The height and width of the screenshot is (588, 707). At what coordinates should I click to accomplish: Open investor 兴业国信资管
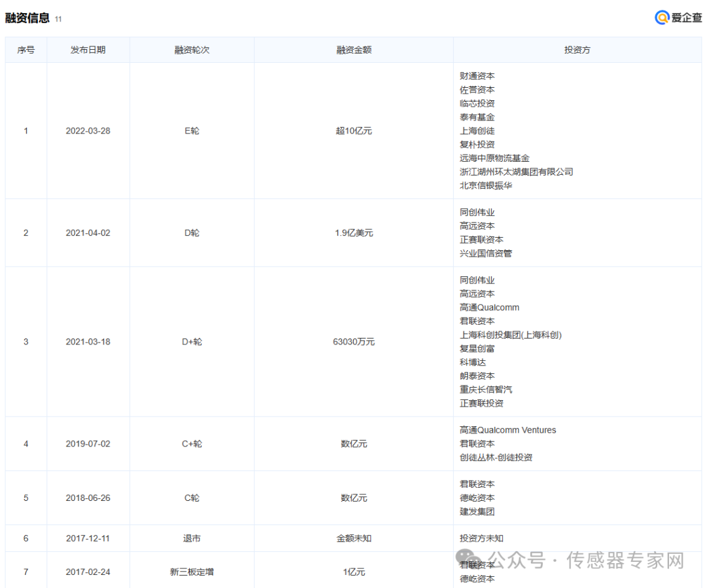point(486,253)
